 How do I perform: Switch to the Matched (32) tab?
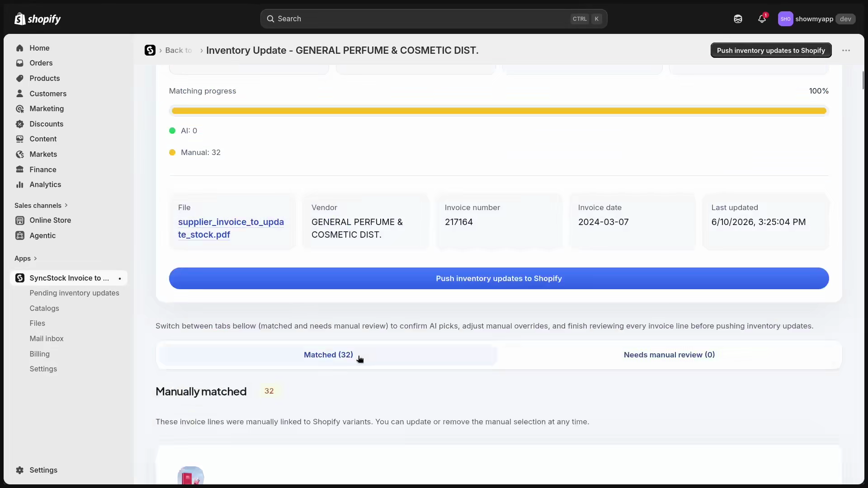click(x=328, y=355)
